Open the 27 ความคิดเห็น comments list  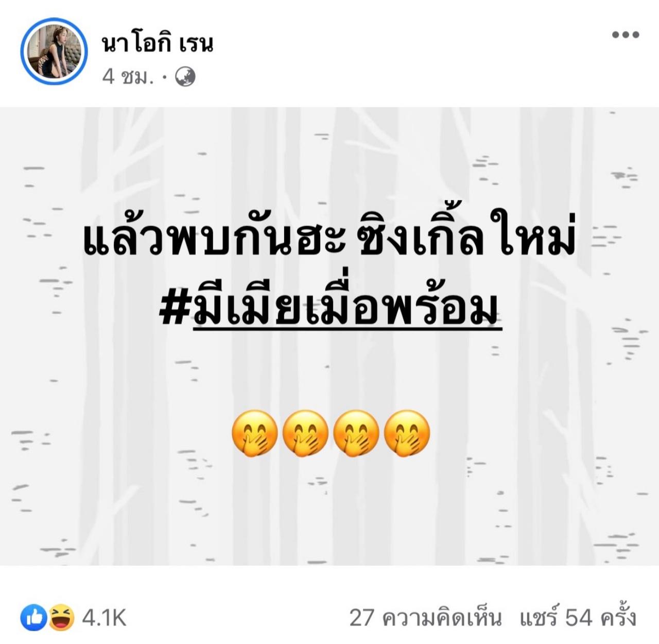click(x=425, y=617)
